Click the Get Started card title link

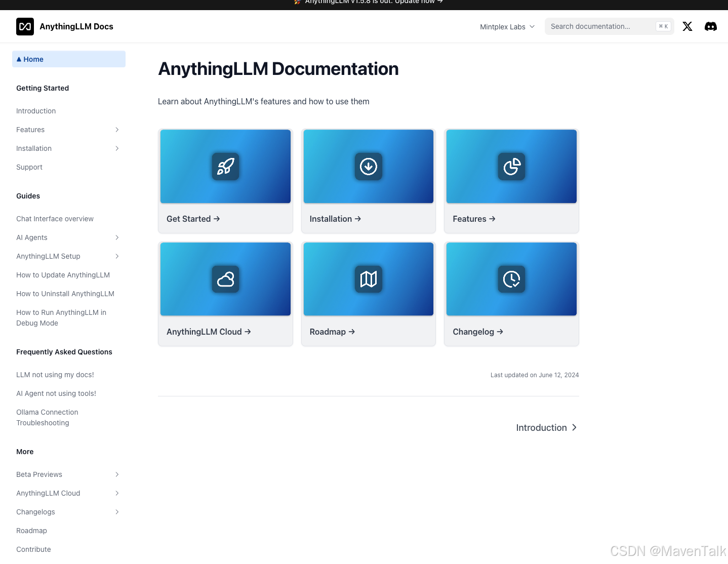pyautogui.click(x=193, y=219)
